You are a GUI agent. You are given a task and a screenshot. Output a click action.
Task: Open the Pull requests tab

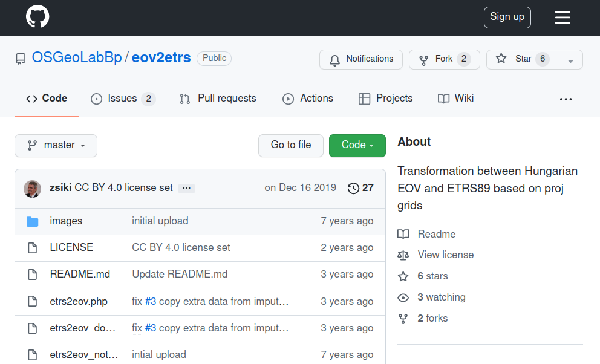[x=218, y=99]
